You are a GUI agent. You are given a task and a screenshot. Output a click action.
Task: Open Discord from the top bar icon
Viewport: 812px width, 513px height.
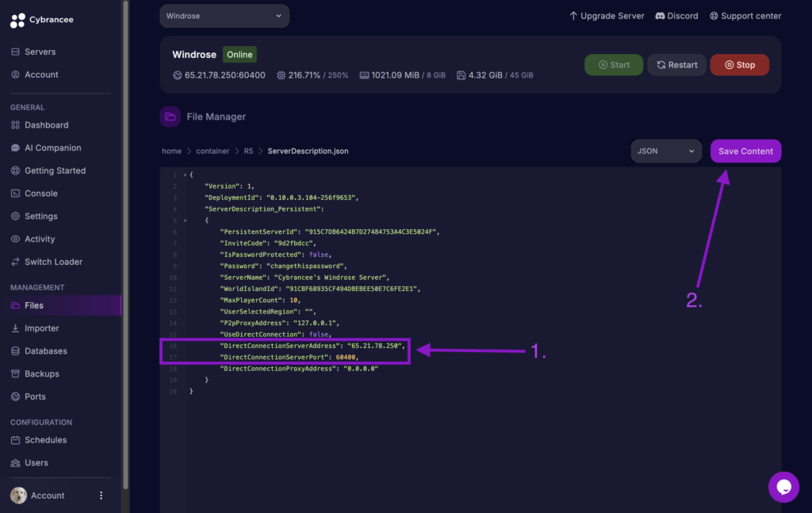tap(661, 15)
